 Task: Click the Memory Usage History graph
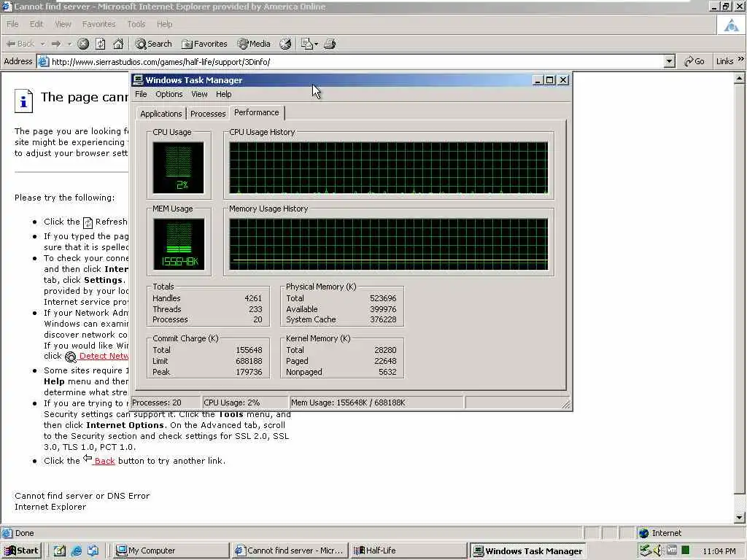(x=389, y=244)
